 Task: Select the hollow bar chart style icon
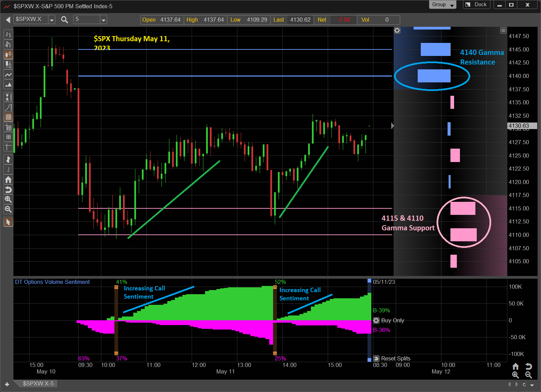point(8,44)
